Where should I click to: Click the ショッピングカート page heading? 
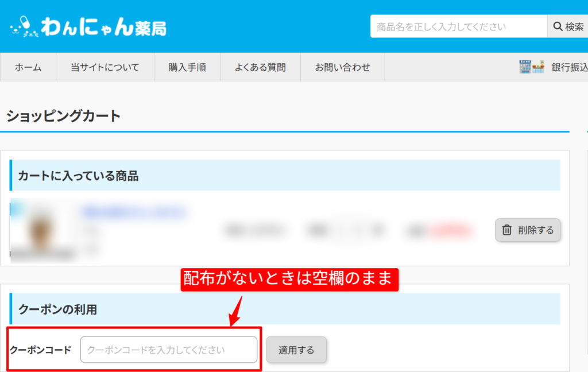click(63, 115)
